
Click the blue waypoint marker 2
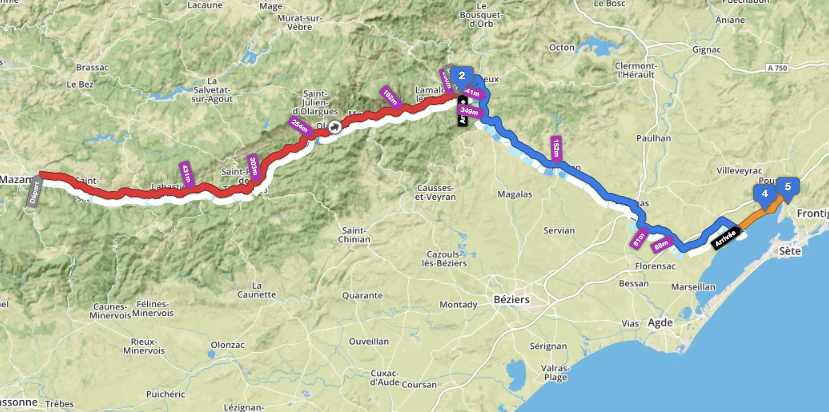click(462, 77)
